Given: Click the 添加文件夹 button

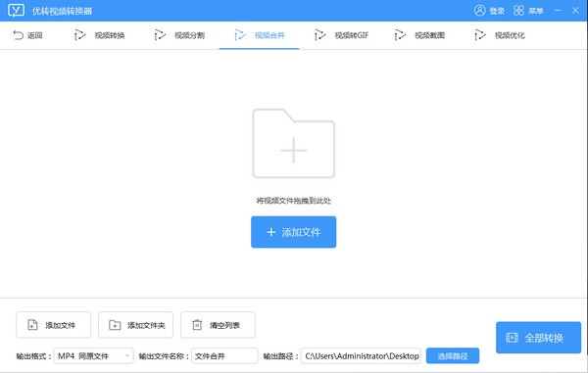Looking at the screenshot, I should [136, 325].
